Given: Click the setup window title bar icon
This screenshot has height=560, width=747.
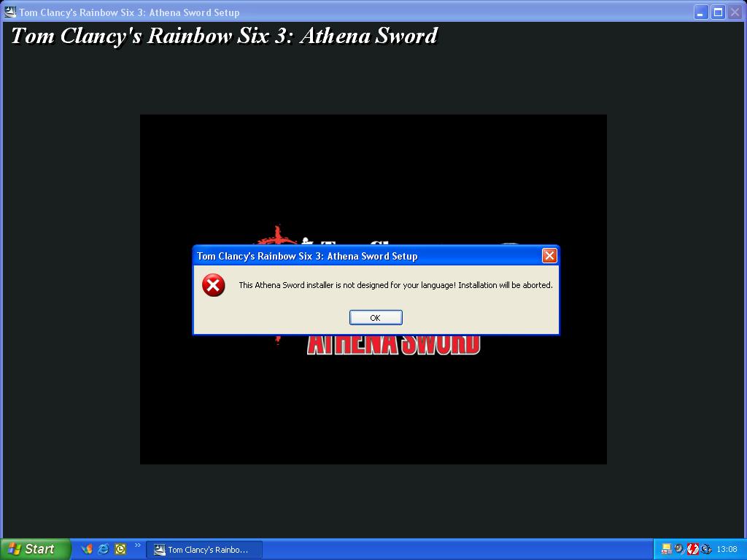Looking at the screenshot, I should [x=9, y=12].
